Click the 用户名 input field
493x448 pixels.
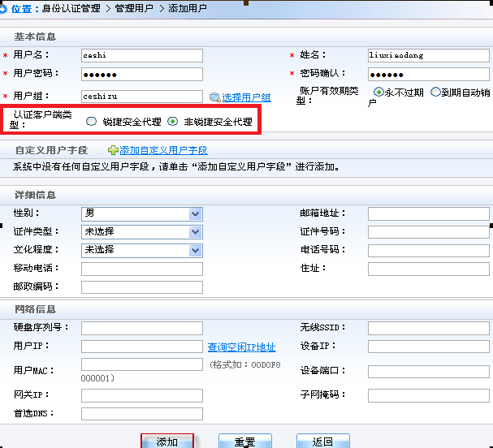point(141,55)
